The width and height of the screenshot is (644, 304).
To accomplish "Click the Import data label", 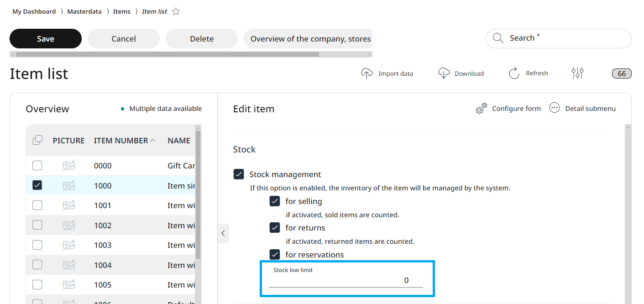I will (x=396, y=73).
